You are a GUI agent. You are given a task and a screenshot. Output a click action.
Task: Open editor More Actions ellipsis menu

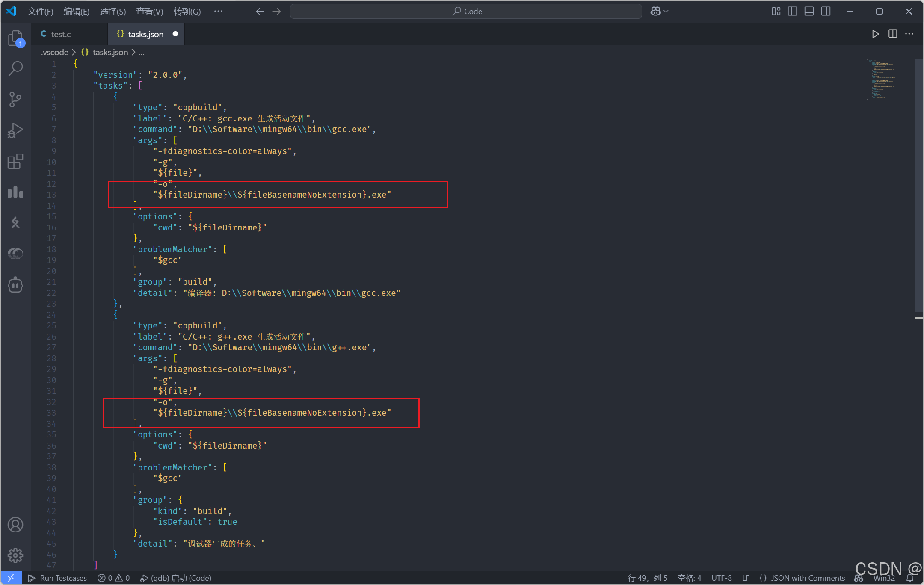[909, 34]
